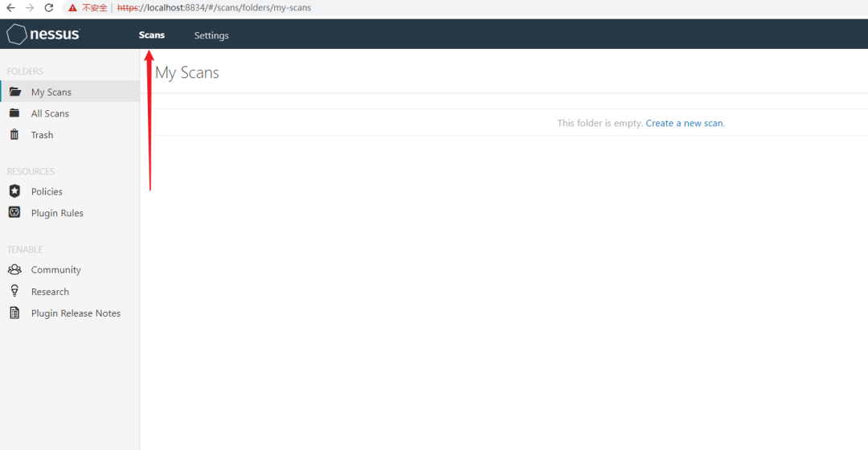Click the Plugin Release Notes document icon

pyautogui.click(x=14, y=313)
